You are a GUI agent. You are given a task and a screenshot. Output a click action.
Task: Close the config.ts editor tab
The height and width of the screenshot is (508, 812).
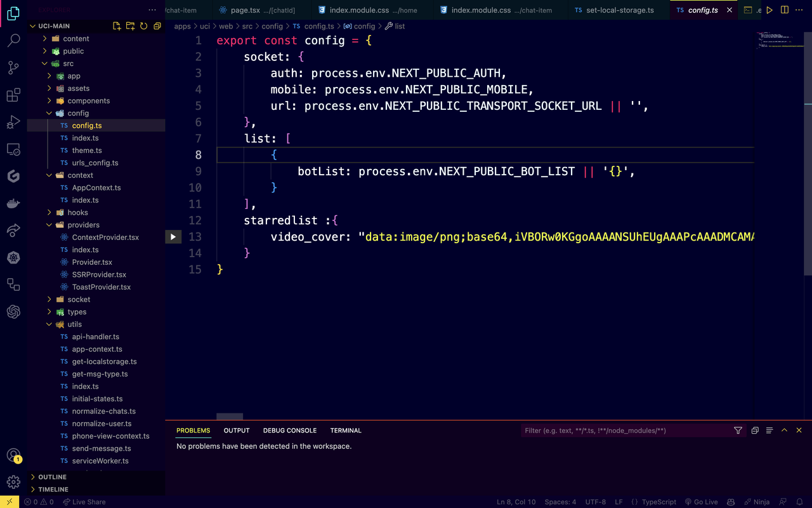tap(730, 10)
